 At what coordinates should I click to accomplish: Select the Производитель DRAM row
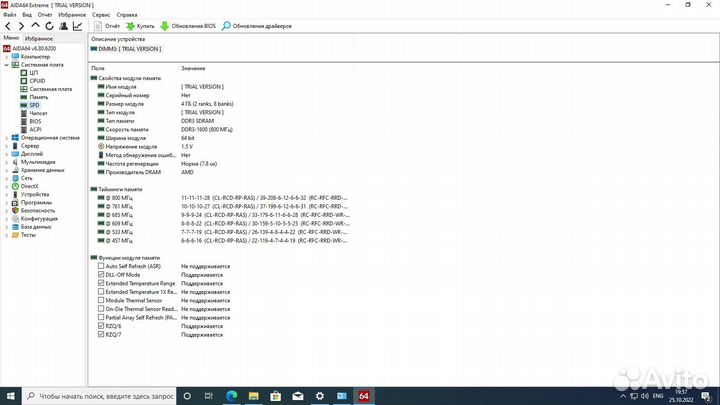[x=146, y=172]
